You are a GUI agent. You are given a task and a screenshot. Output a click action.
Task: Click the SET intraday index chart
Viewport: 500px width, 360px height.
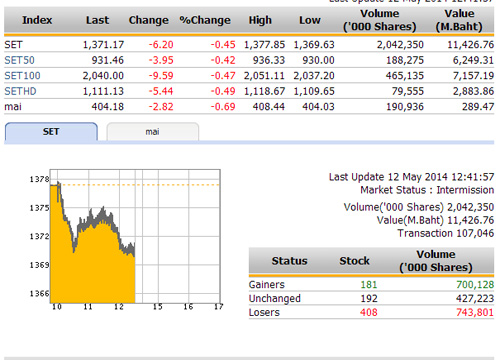135,236
